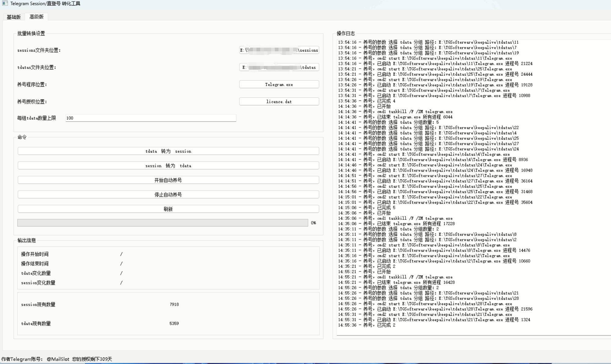The image size is (611, 364).
Task: Choose the Telegram.exe program location button
Action: click(x=279, y=85)
